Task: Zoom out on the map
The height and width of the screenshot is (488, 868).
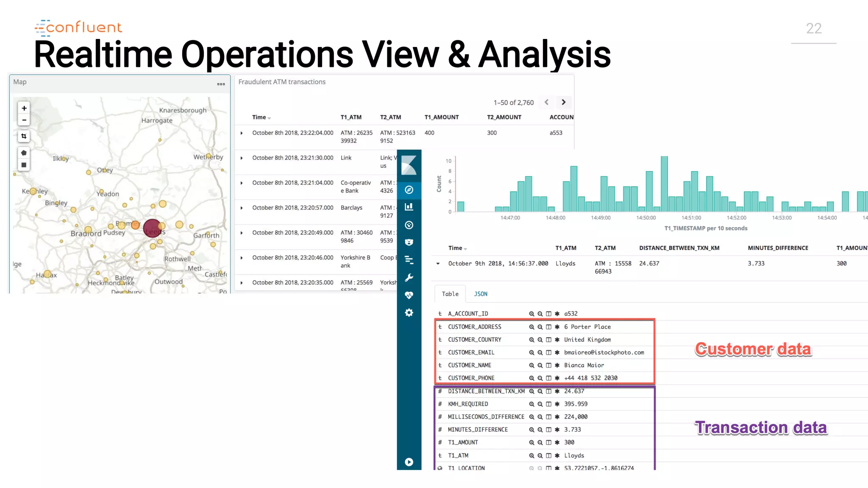Action: (x=24, y=120)
